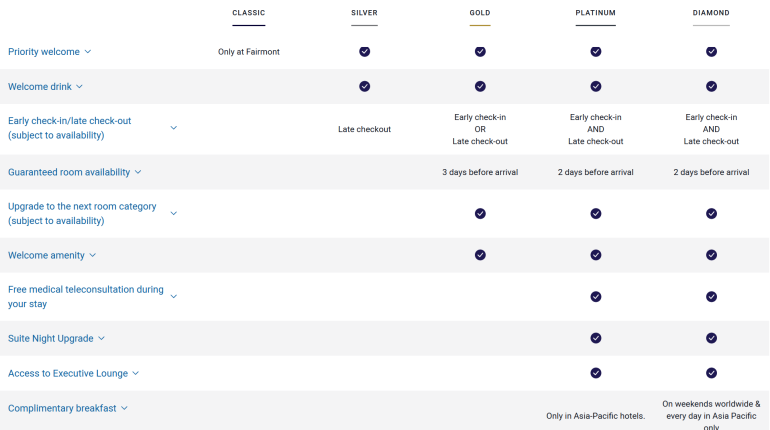This screenshot has height=430, width=770.
Task: Click the Platinum Suite Night Upgrade checkmark
Action: pos(596,338)
